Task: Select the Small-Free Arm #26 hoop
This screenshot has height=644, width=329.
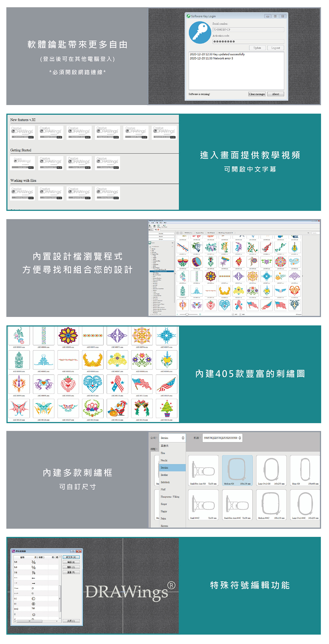Action: [203, 470]
